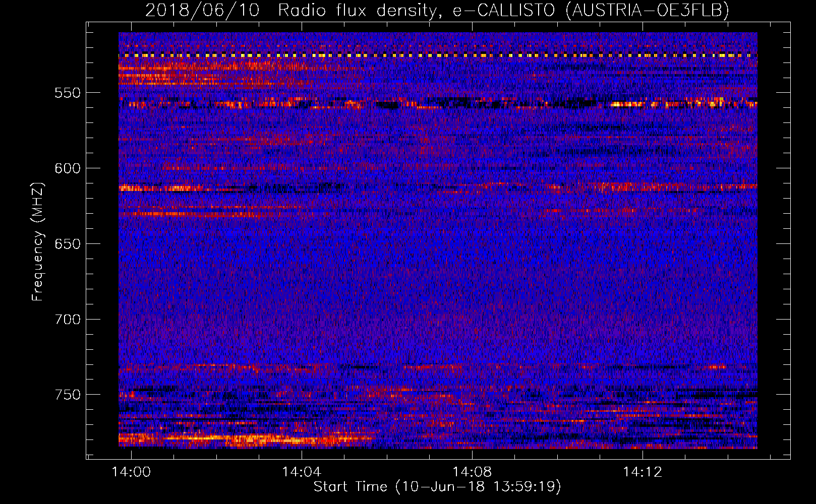Click the 14:08 time tick label
816x504 pixels.
tap(472, 472)
